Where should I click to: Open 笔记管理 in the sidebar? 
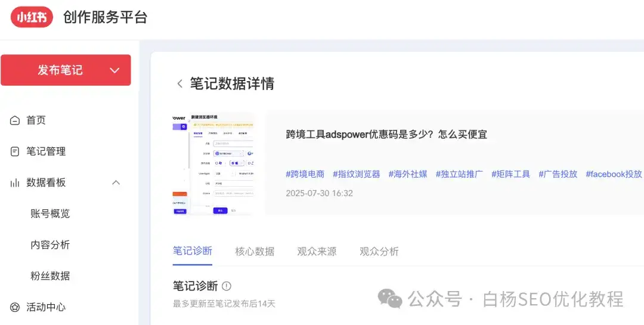(46, 151)
